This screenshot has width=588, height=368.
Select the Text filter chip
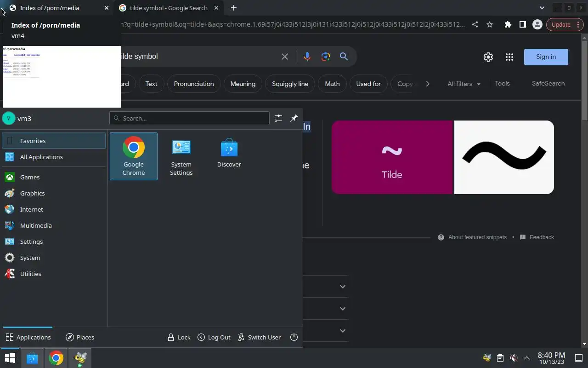tap(151, 84)
